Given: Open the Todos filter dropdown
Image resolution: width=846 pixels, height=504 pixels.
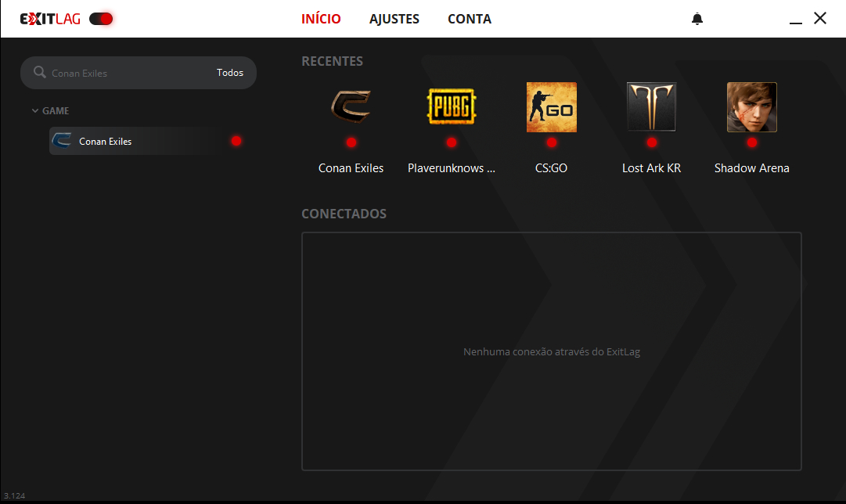Looking at the screenshot, I should 230,73.
